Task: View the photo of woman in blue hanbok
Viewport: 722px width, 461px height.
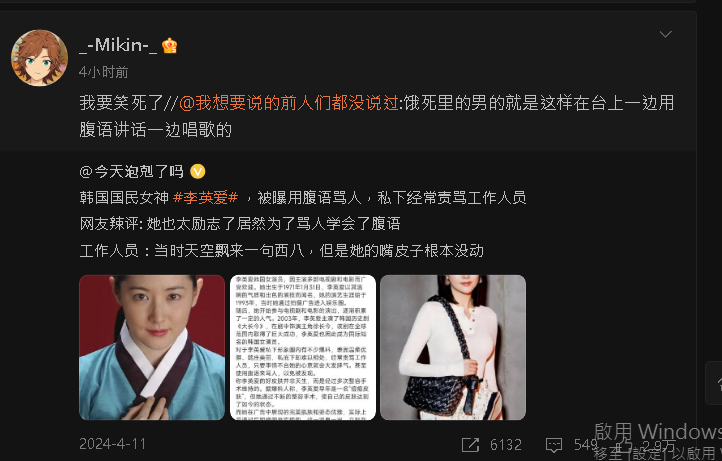Action: (152, 347)
